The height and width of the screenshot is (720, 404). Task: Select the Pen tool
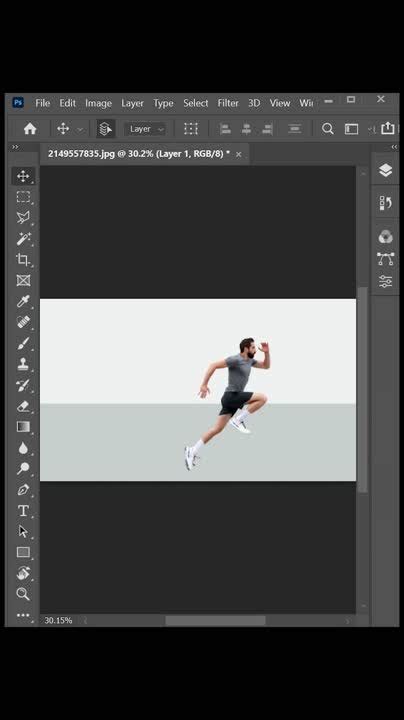click(x=23, y=489)
